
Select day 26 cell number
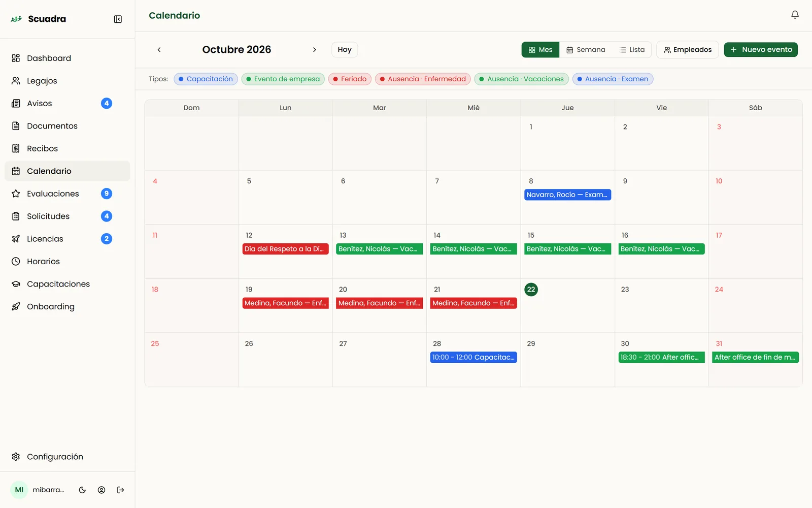(249, 344)
